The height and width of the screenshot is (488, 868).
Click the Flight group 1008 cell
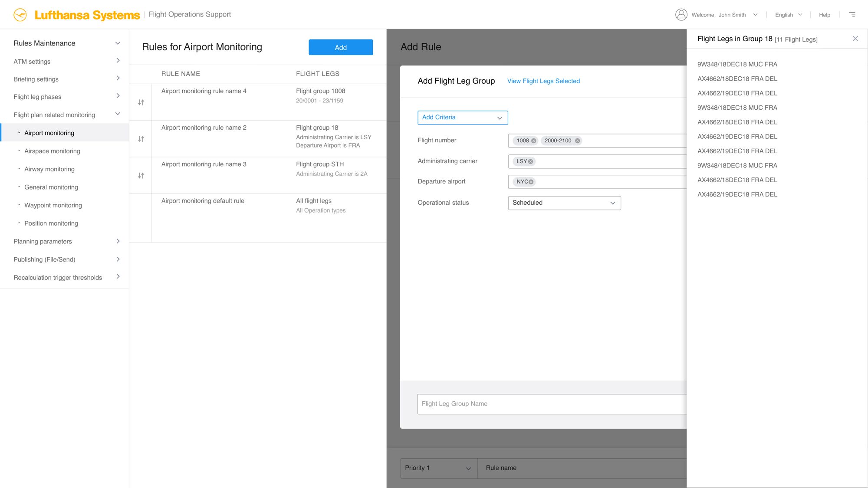point(320,91)
